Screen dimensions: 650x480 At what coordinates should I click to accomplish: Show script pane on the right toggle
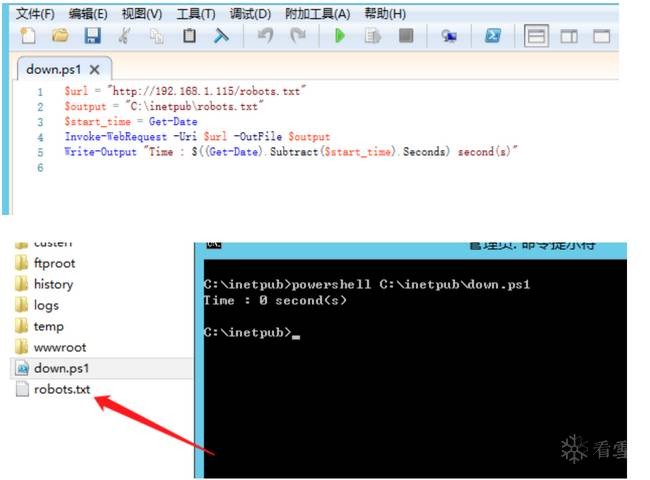tap(569, 37)
